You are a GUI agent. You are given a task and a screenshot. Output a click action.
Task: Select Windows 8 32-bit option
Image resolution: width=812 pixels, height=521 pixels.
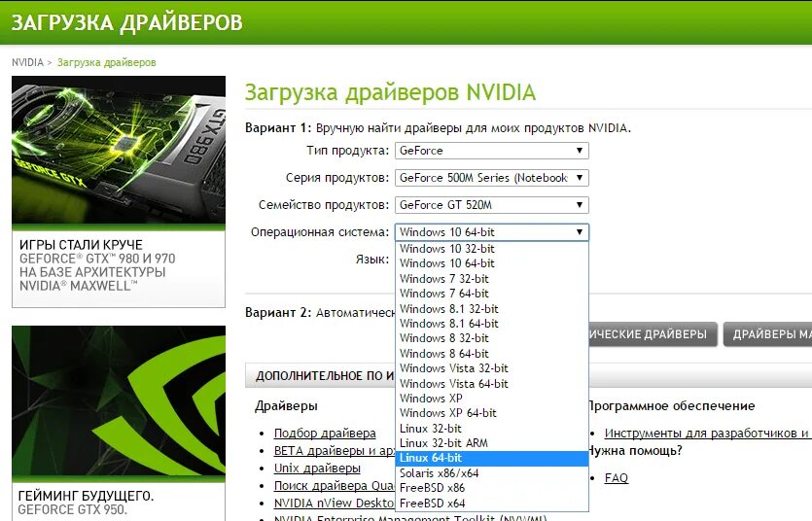[491, 338]
